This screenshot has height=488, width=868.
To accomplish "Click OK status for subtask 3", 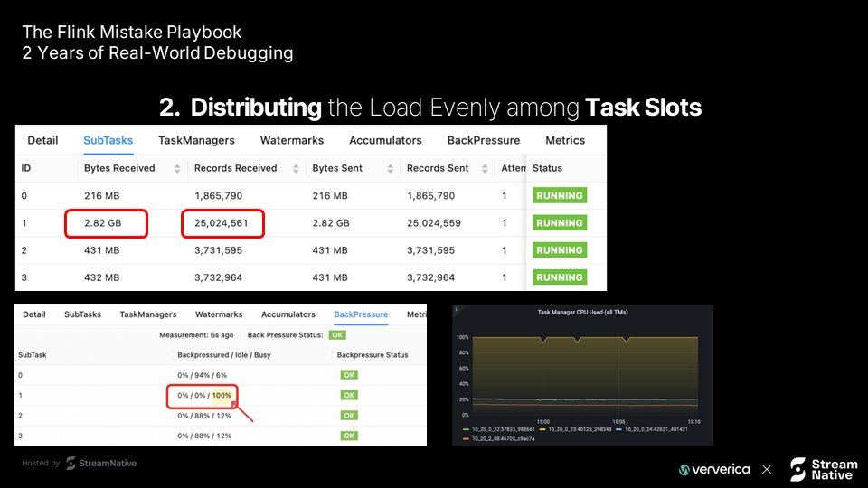I will pos(349,436).
